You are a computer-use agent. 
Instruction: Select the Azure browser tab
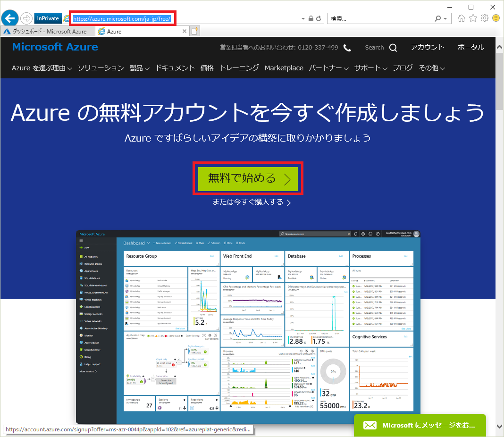coord(138,32)
